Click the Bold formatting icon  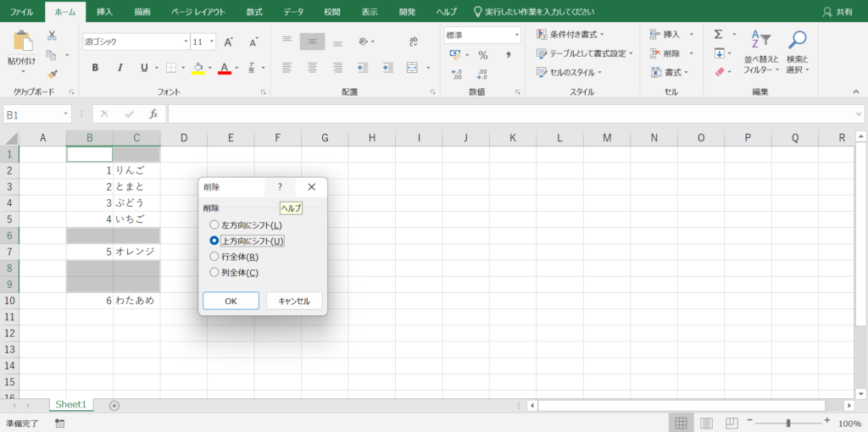tap(95, 68)
